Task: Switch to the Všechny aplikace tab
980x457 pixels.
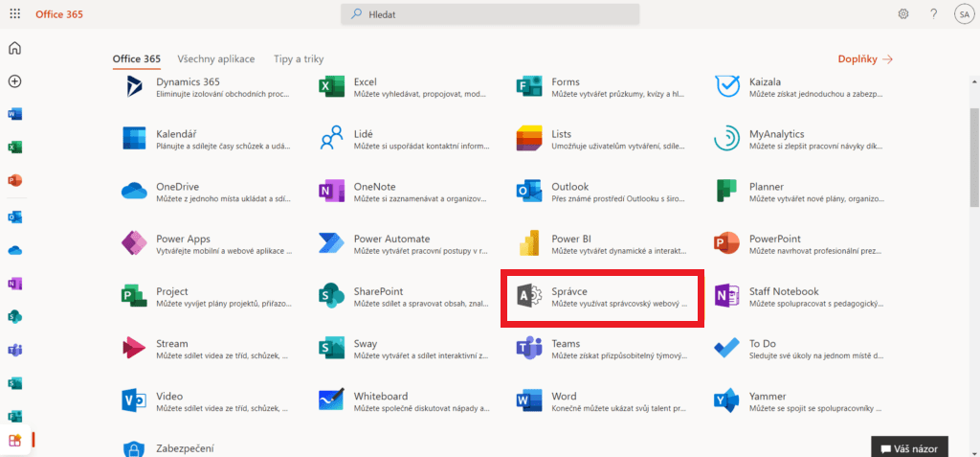Action: [216, 58]
